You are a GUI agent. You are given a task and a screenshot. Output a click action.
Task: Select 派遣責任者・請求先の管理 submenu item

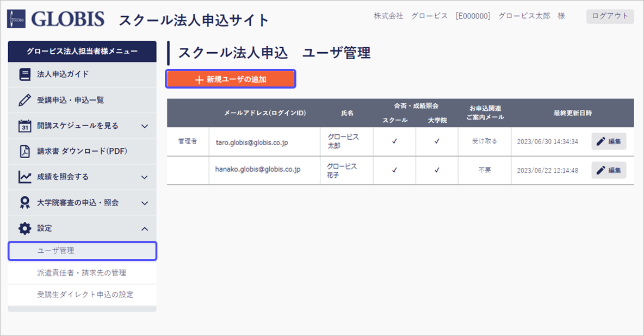82,273
